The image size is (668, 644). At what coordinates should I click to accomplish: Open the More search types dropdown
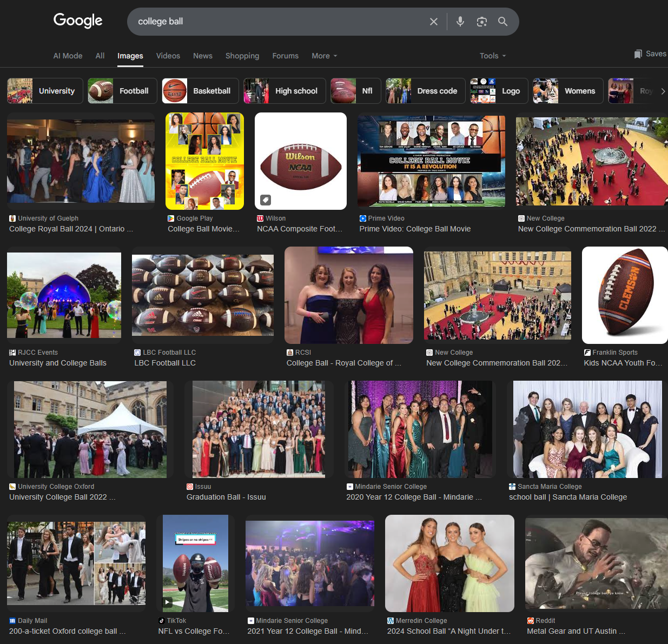pyautogui.click(x=325, y=56)
